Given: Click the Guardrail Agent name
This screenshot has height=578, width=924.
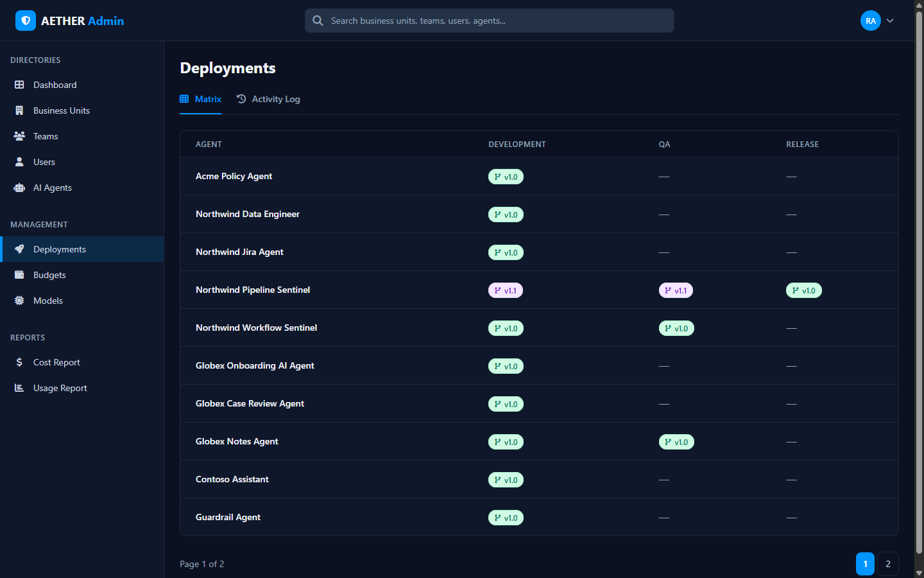Looking at the screenshot, I should coord(228,517).
